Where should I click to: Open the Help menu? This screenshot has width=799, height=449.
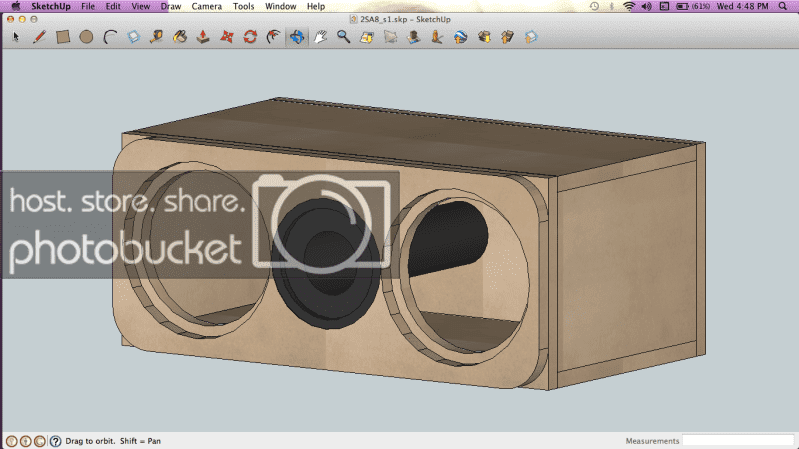tap(315, 6)
